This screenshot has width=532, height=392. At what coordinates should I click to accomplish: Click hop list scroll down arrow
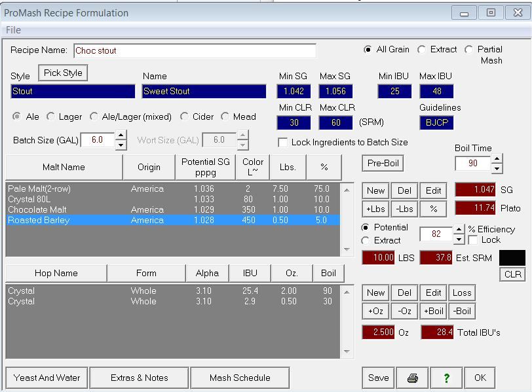click(347, 351)
